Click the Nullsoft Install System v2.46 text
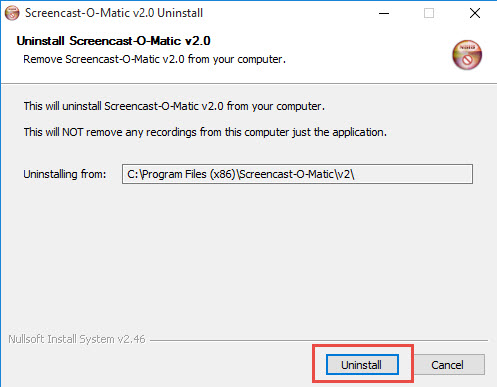This screenshot has width=497, height=387. [77, 339]
